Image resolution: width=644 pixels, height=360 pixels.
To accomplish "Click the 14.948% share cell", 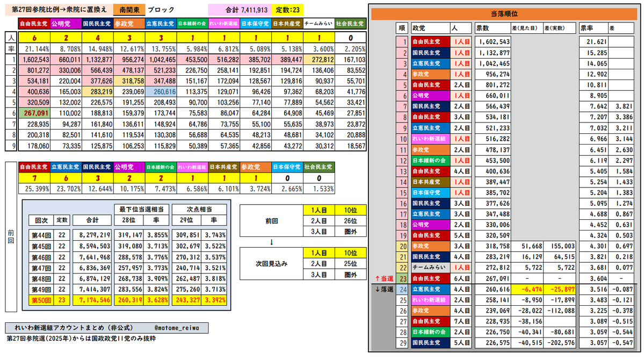I will [x=97, y=49].
